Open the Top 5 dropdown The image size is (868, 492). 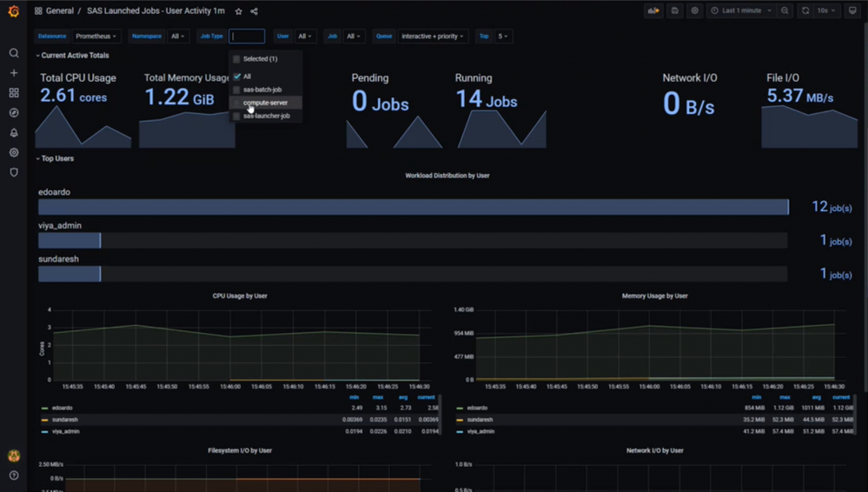pyautogui.click(x=503, y=36)
